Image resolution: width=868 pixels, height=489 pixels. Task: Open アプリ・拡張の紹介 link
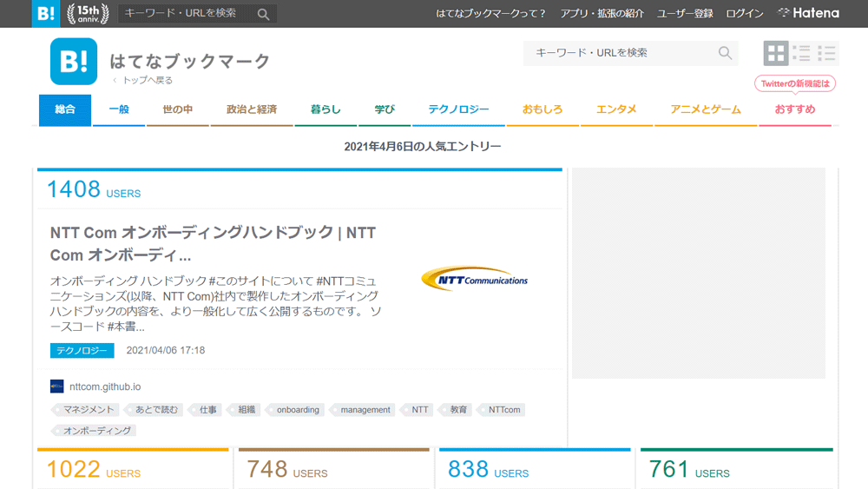pyautogui.click(x=602, y=13)
